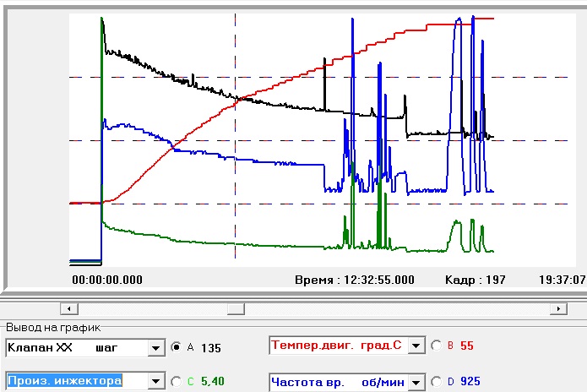Screen dimensions: 587x392
Task: Expand the Темпер.двиг. град.С dropdown
Action: point(415,345)
